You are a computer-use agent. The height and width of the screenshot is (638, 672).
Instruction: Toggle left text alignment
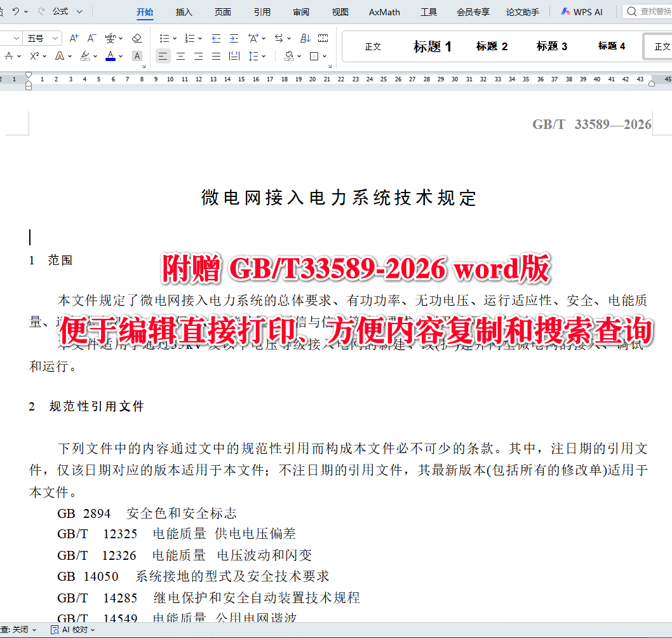163,56
